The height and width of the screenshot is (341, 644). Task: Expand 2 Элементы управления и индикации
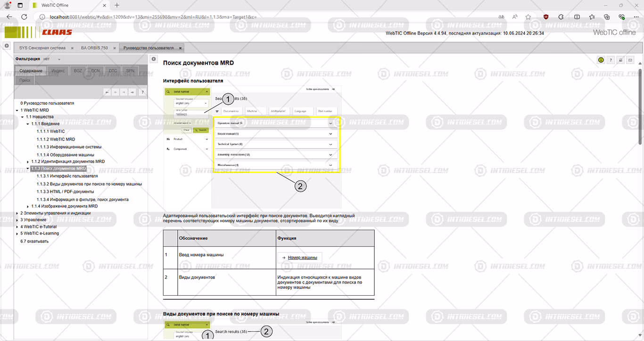[x=17, y=213]
